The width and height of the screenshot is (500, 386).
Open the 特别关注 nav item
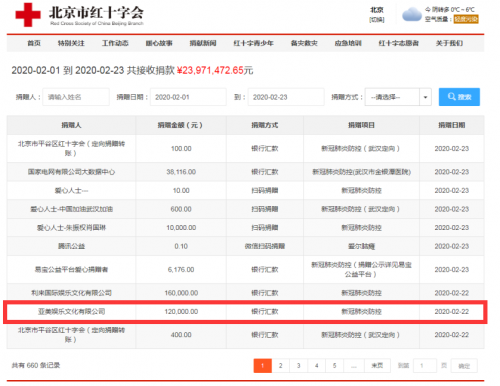pos(71,43)
